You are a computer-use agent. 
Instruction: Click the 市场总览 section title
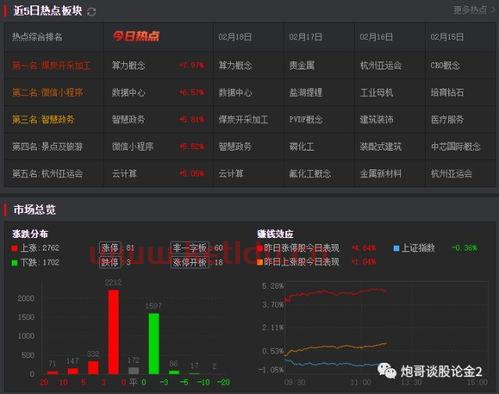34,210
